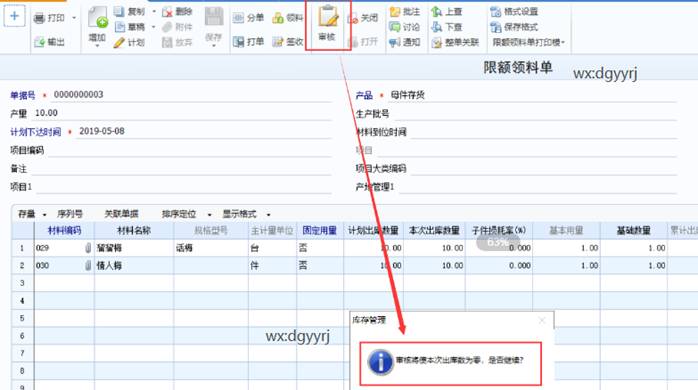The height and width of the screenshot is (390, 698).
Task: Click the 审核 audit clipboard icon
Action: point(328,16)
